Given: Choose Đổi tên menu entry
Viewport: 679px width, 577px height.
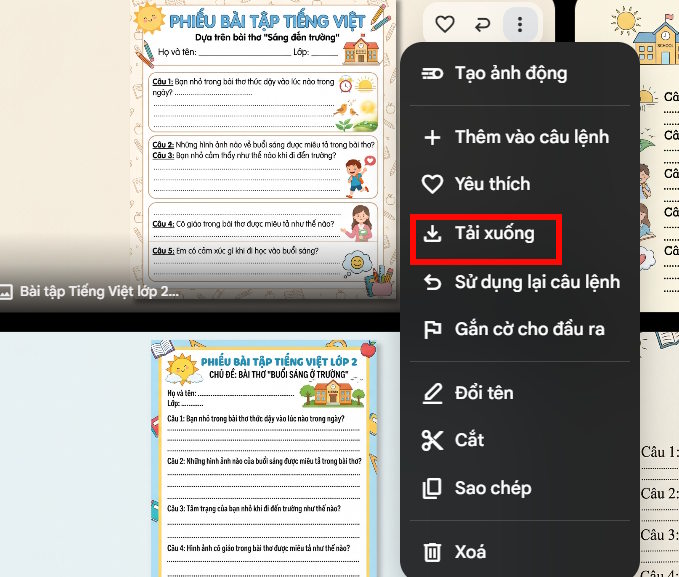Looking at the screenshot, I should pyautogui.click(x=484, y=393).
